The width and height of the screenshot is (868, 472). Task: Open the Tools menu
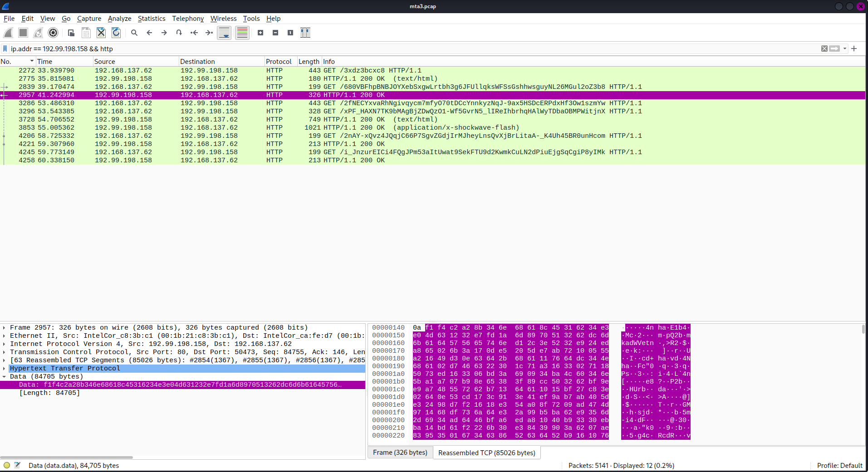[251, 19]
